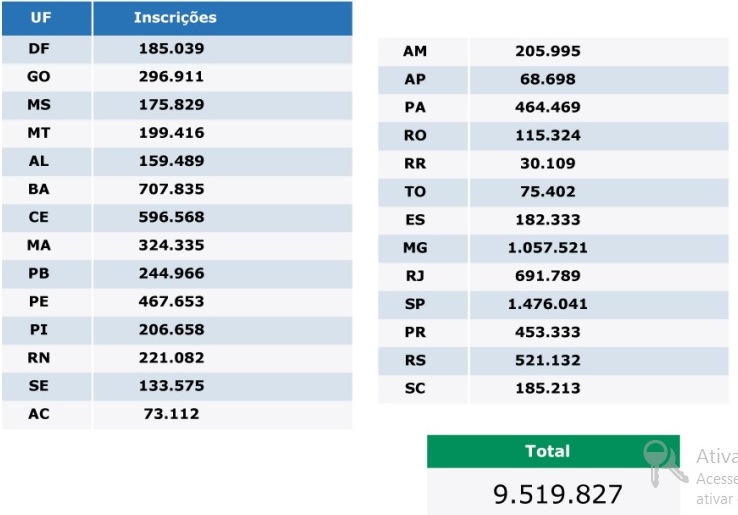Image resolution: width=738 pixels, height=515 pixels.
Task: Select the SP value 1.476.041
Action: coord(547,304)
